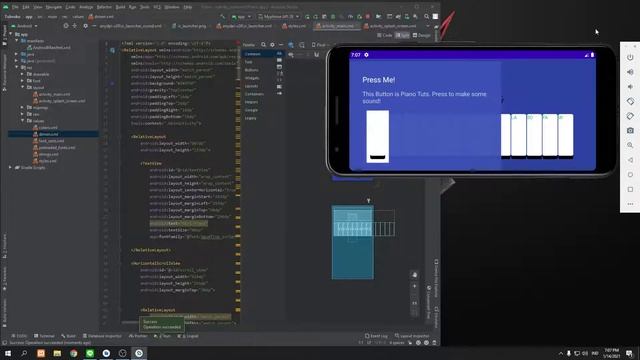The height and width of the screenshot is (360, 640).
Task: Raise emulator volume with the volume up icon
Action: (630, 72)
